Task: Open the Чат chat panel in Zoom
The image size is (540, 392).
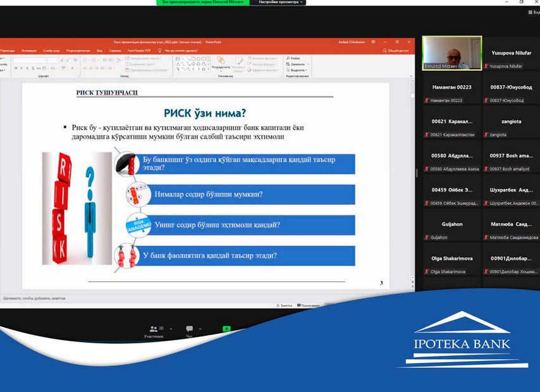Action: click(x=190, y=331)
